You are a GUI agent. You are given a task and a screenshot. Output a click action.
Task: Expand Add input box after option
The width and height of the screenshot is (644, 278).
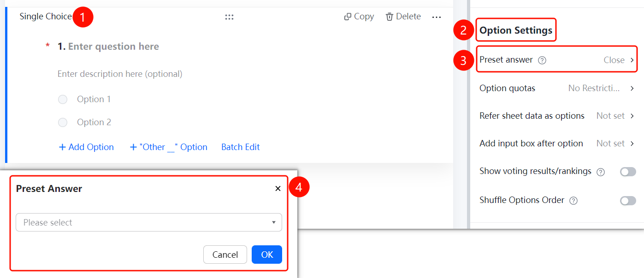pyautogui.click(x=557, y=143)
